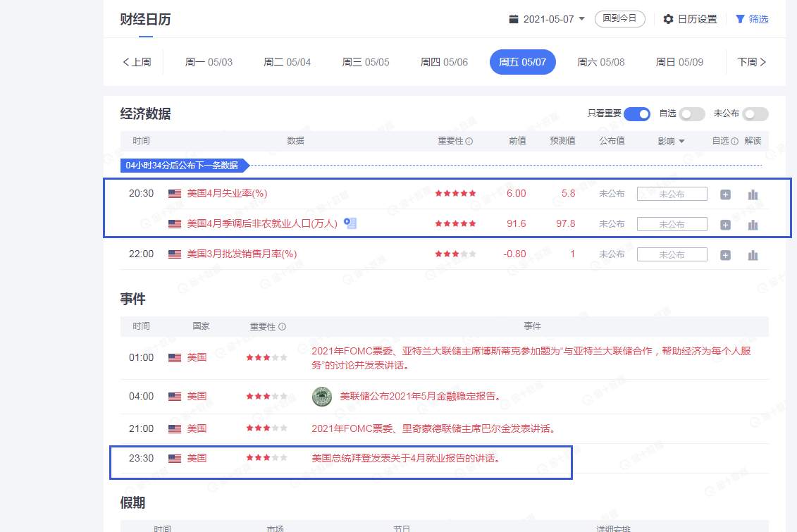Open chart analysis for 美国4月失业率
This screenshot has height=532, width=797.
[753, 194]
